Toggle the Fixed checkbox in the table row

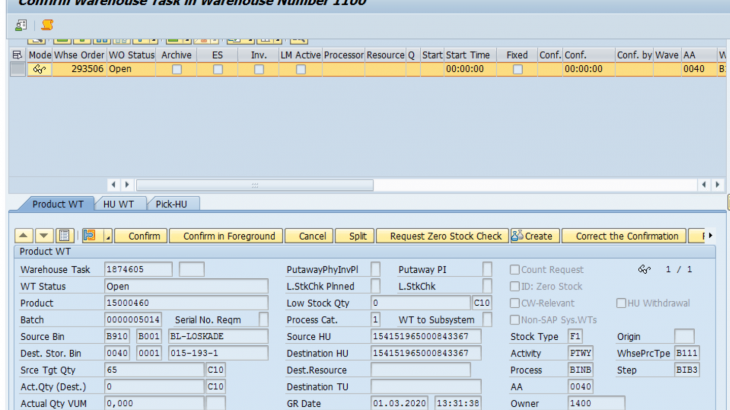pos(517,70)
